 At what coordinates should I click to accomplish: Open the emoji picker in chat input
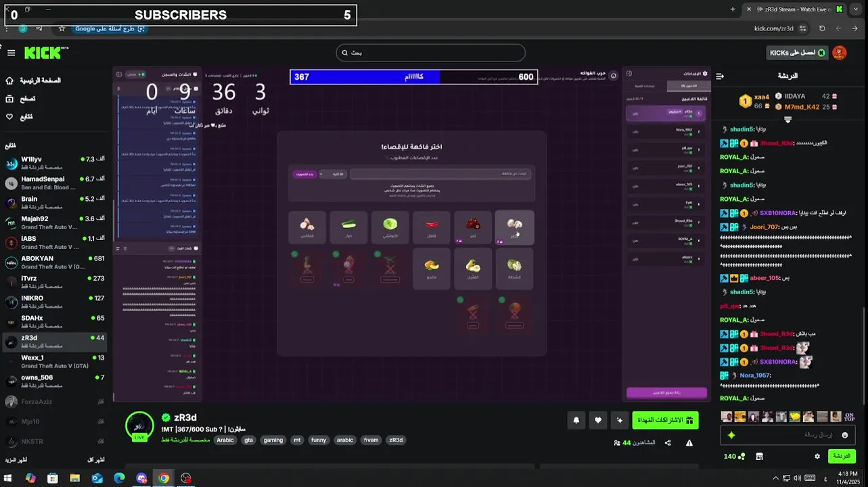click(x=844, y=435)
